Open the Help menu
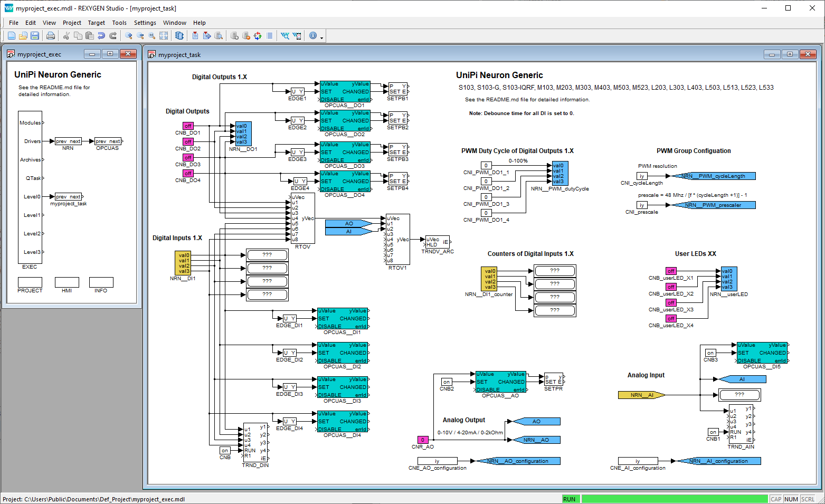 coord(200,23)
